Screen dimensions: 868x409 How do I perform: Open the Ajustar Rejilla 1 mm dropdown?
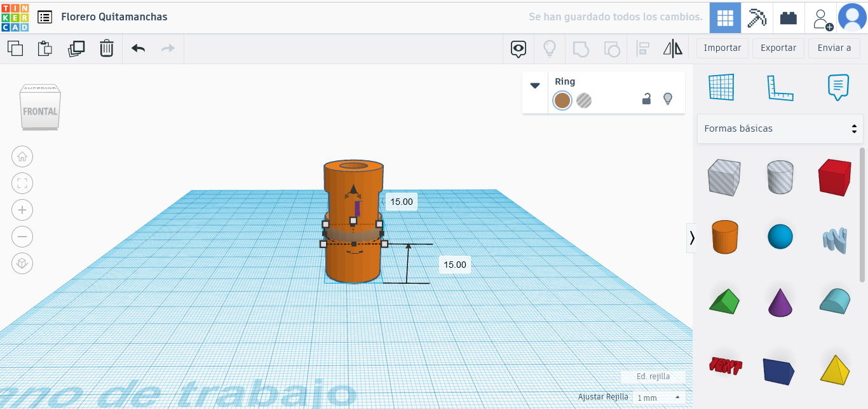(659, 398)
